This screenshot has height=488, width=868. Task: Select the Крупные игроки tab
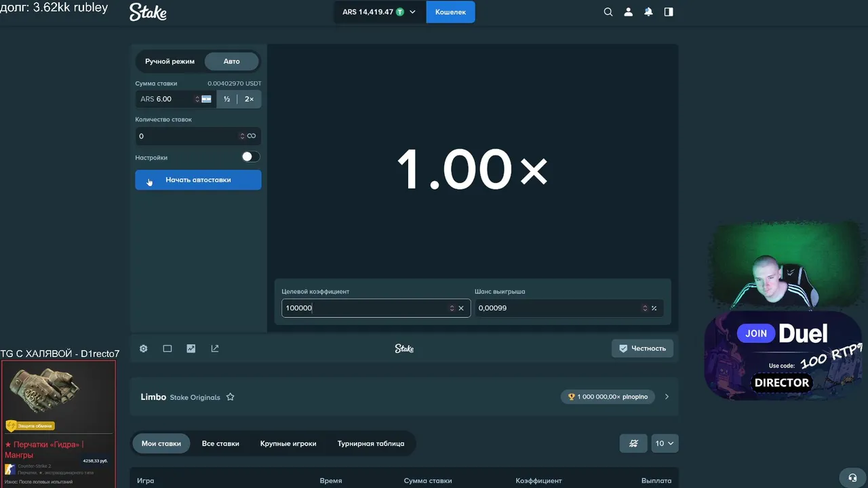(288, 443)
